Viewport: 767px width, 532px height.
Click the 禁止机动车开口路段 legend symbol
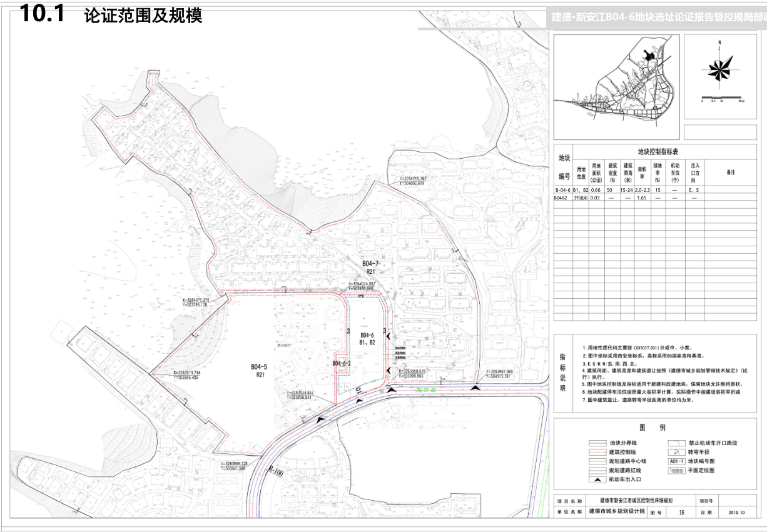click(674, 443)
